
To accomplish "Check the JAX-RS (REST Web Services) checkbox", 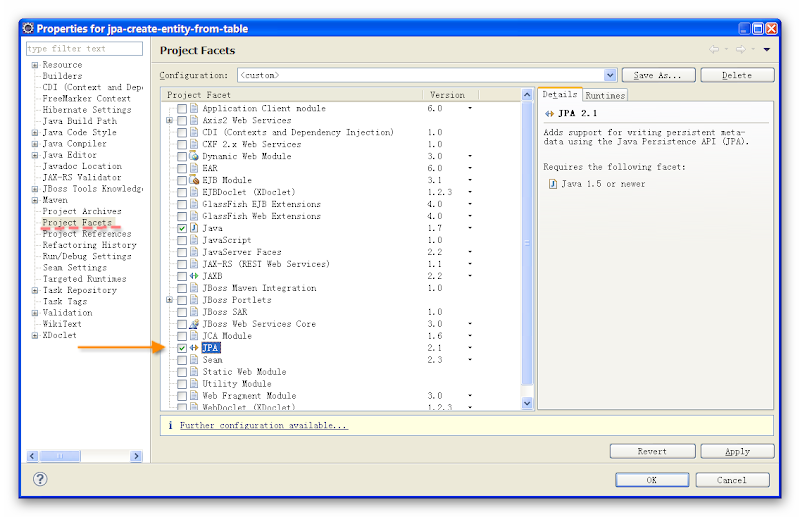I will 182,264.
